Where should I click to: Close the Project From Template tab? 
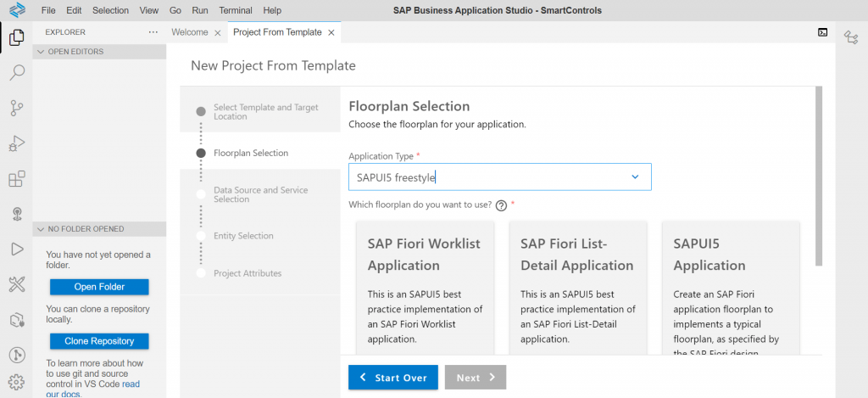click(x=331, y=33)
